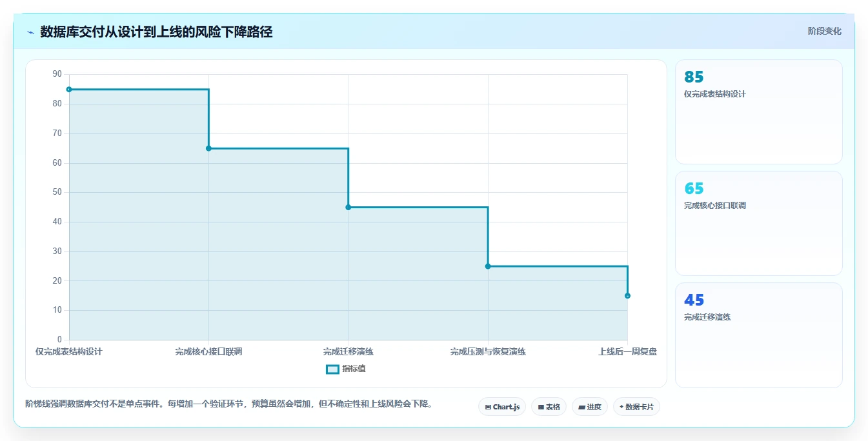Click the 完成迁移演练 x-axis label
The width and height of the screenshot is (868, 441).
coord(348,352)
